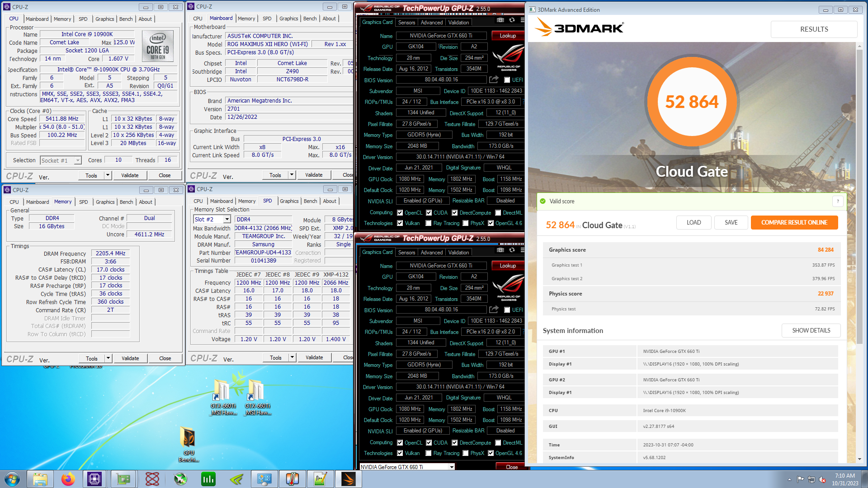The width and height of the screenshot is (868, 488).
Task: Open Tools dropdown arrow in CPU-Z CPU window
Action: pyautogui.click(x=108, y=175)
